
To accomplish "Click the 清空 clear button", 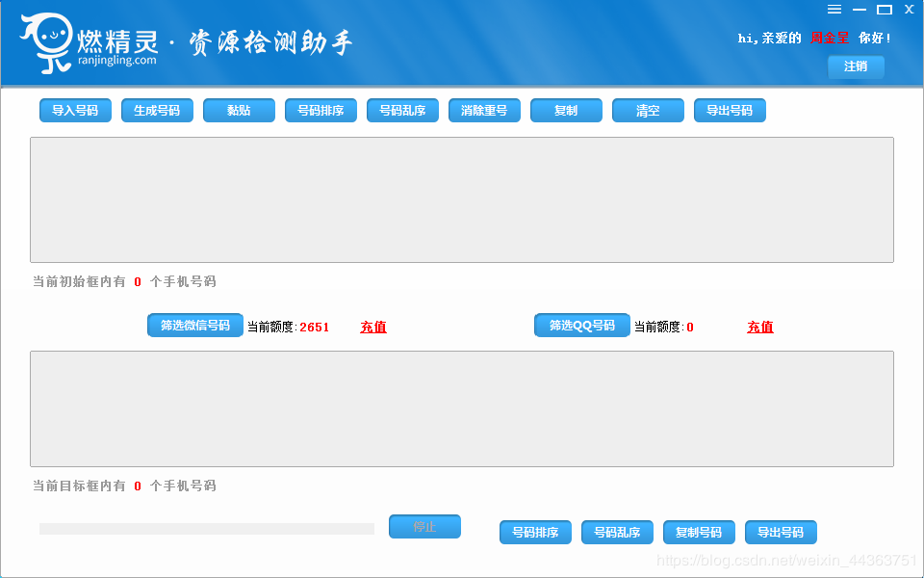I will click(648, 110).
